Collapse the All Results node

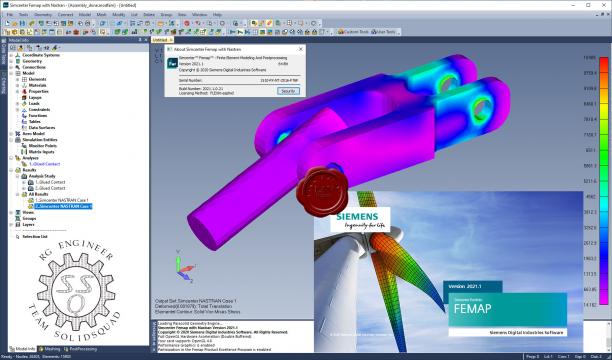pos(18,194)
